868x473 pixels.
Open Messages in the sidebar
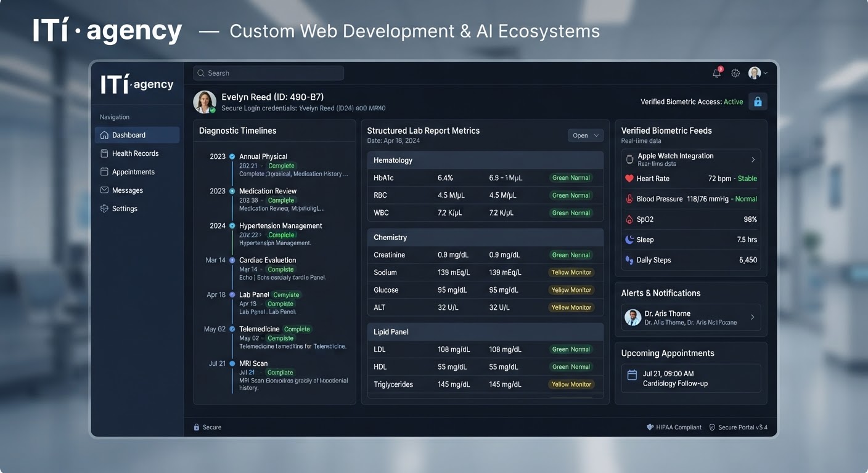click(x=137, y=190)
